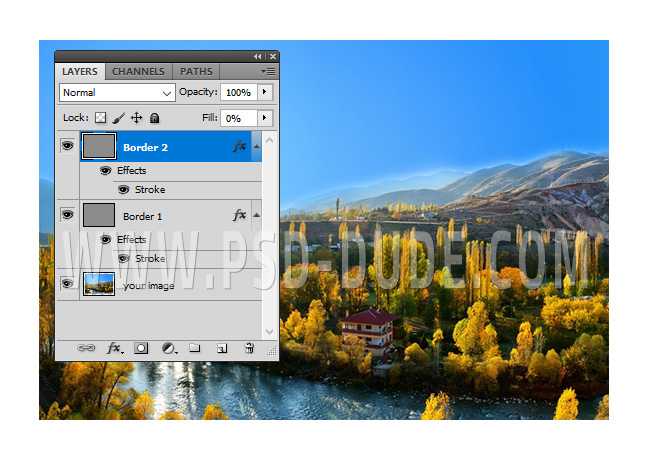
Task: Create a new group folder
Action: [195, 348]
